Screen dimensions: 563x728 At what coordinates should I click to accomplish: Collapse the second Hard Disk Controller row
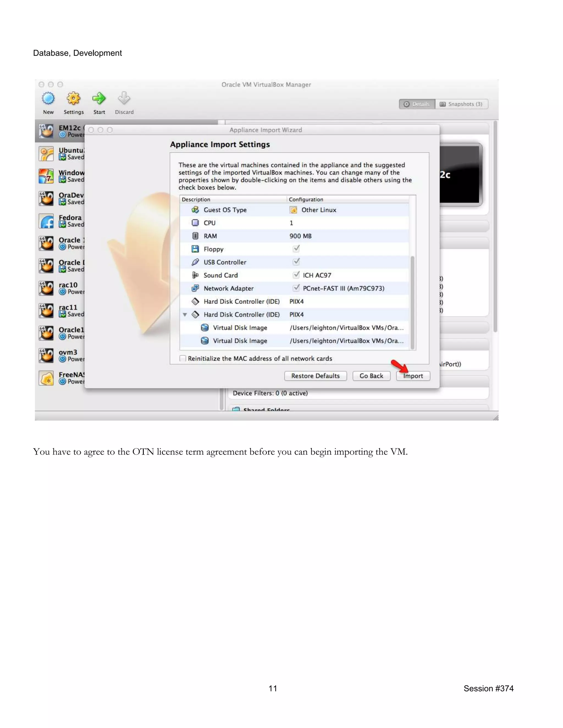pyautogui.click(x=185, y=314)
